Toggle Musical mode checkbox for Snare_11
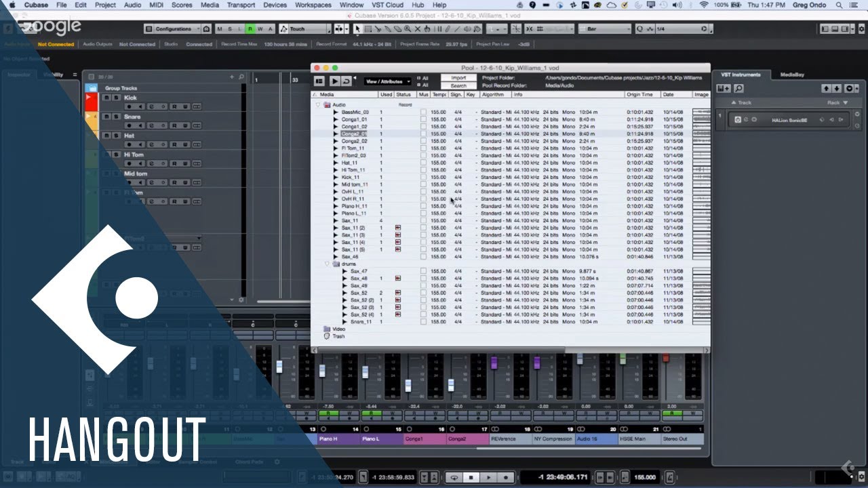This screenshot has height=488, width=868. tap(423, 322)
